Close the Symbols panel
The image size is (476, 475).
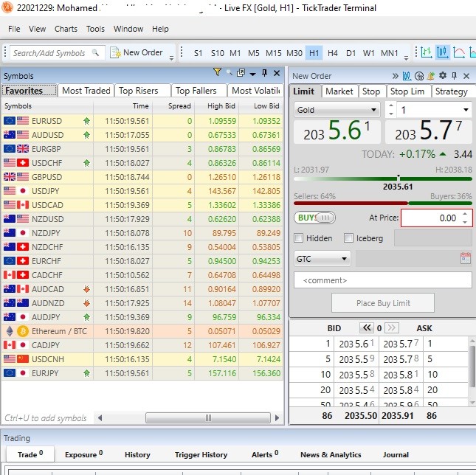coord(277,73)
